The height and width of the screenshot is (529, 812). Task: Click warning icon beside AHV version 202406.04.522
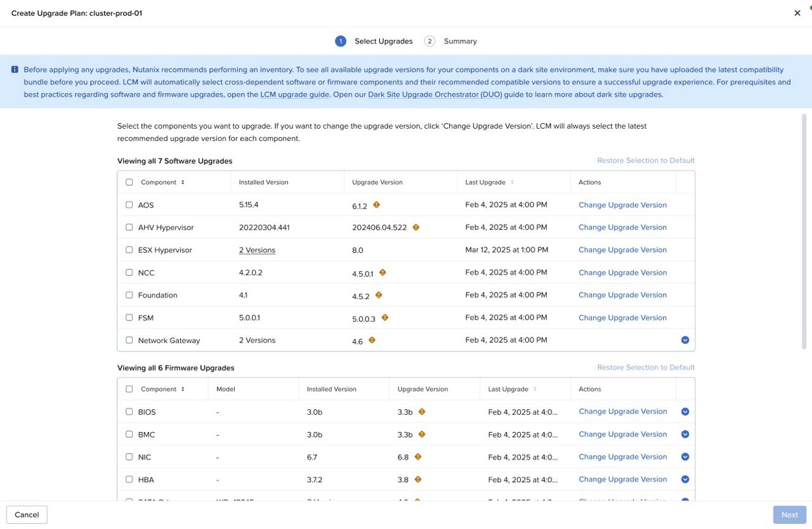[416, 227]
